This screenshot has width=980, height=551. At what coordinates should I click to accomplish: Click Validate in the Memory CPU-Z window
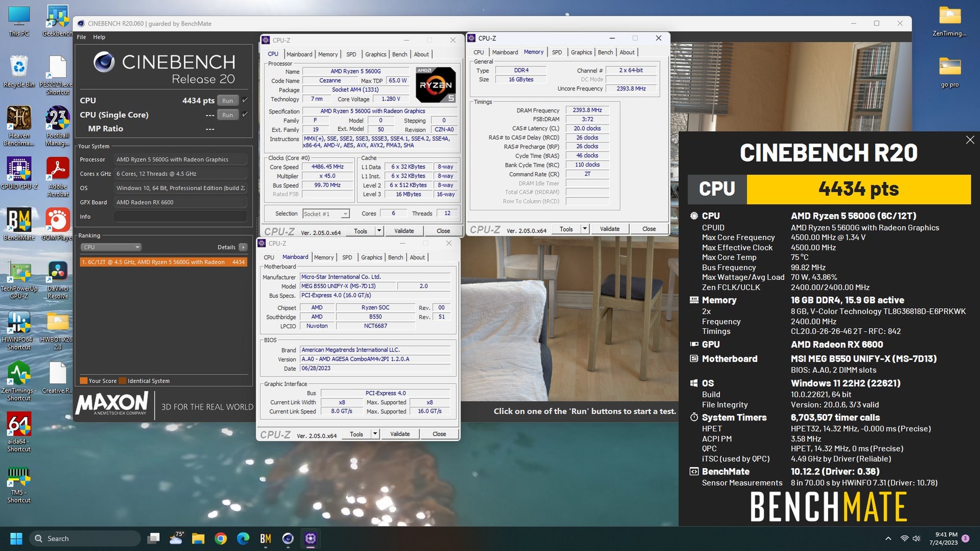pyautogui.click(x=609, y=229)
